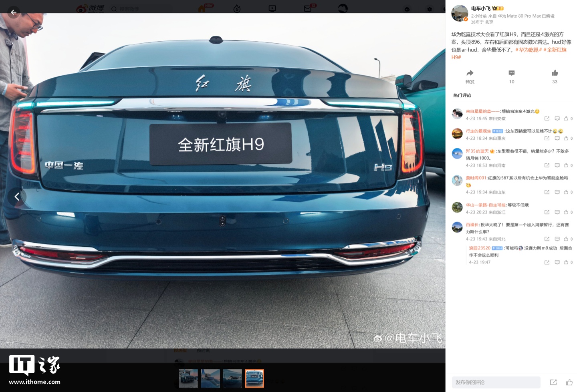This screenshot has height=392, width=577.
Task: Select the third thumbnail in photo strip
Action: click(232, 378)
